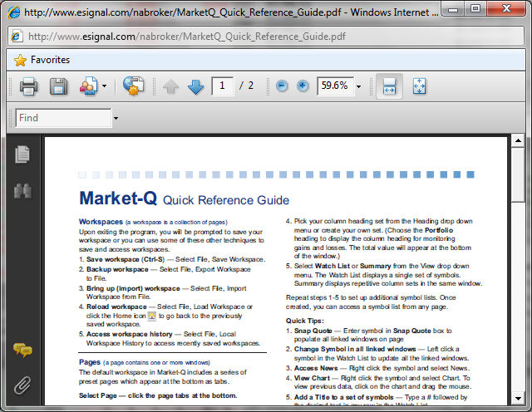Go to next page with down arrow
The width and height of the screenshot is (532, 412).
tap(196, 87)
